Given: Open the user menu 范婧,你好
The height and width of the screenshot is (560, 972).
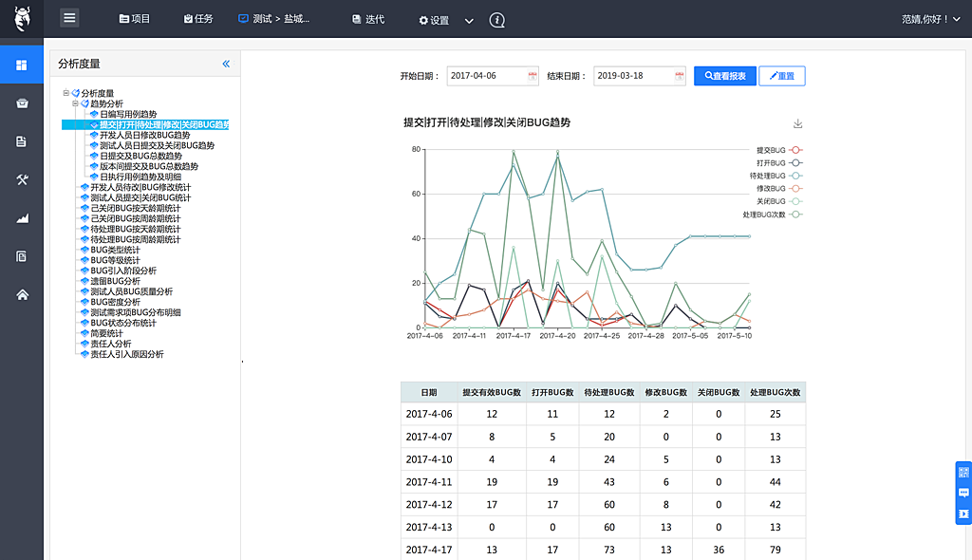Looking at the screenshot, I should click(930, 19).
